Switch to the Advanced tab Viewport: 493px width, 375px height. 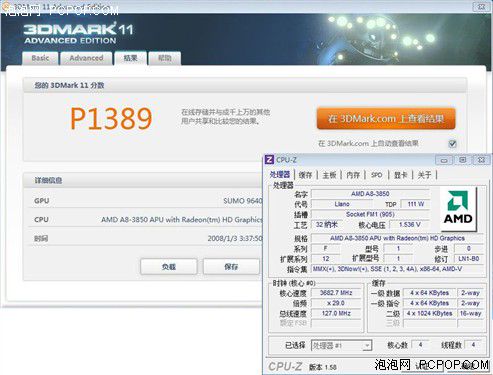pos(86,58)
